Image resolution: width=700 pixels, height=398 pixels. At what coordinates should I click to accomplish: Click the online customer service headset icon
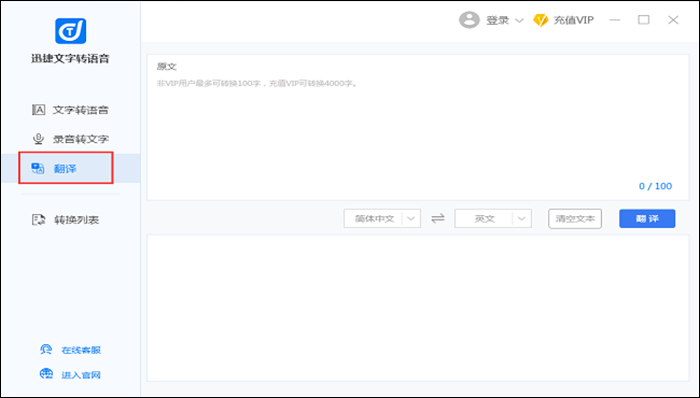point(46,349)
